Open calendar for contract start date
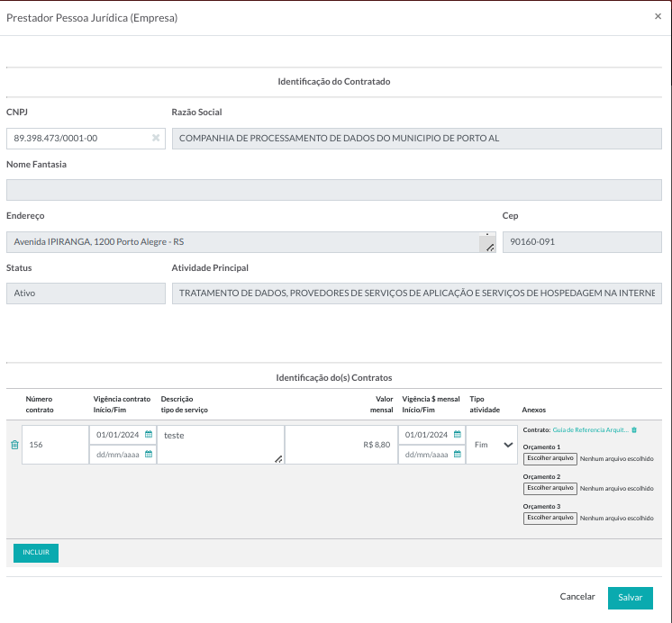This screenshot has height=623, width=672. pos(149,435)
